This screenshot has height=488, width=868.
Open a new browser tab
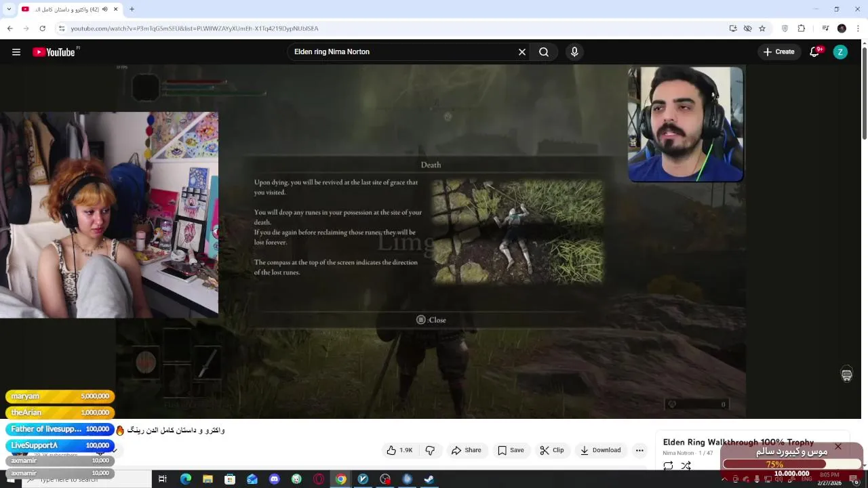click(x=132, y=9)
